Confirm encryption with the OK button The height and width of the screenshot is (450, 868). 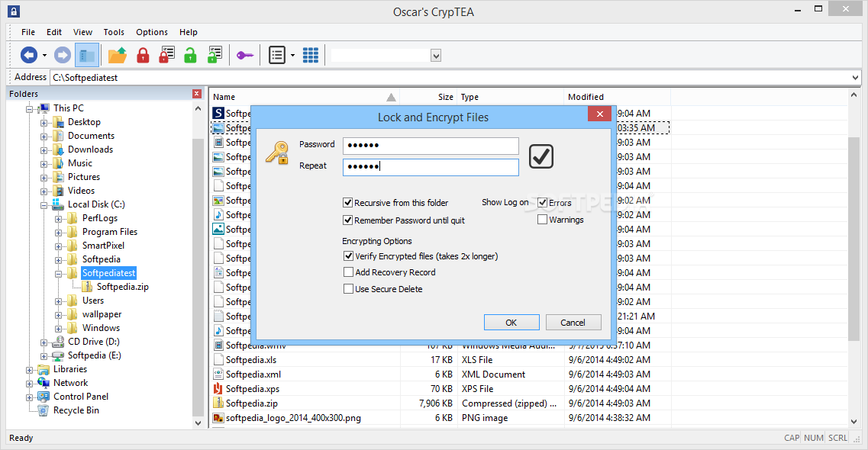pyautogui.click(x=511, y=323)
